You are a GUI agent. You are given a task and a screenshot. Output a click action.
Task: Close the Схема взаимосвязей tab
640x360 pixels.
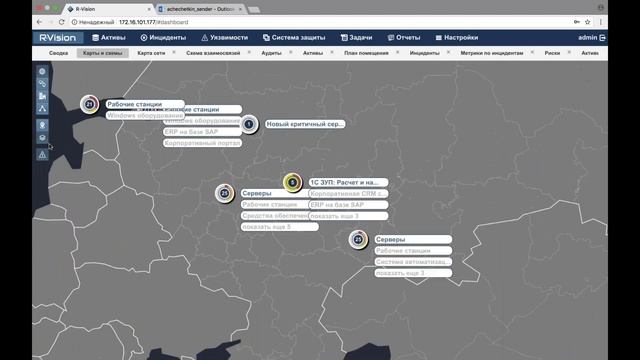click(x=249, y=52)
